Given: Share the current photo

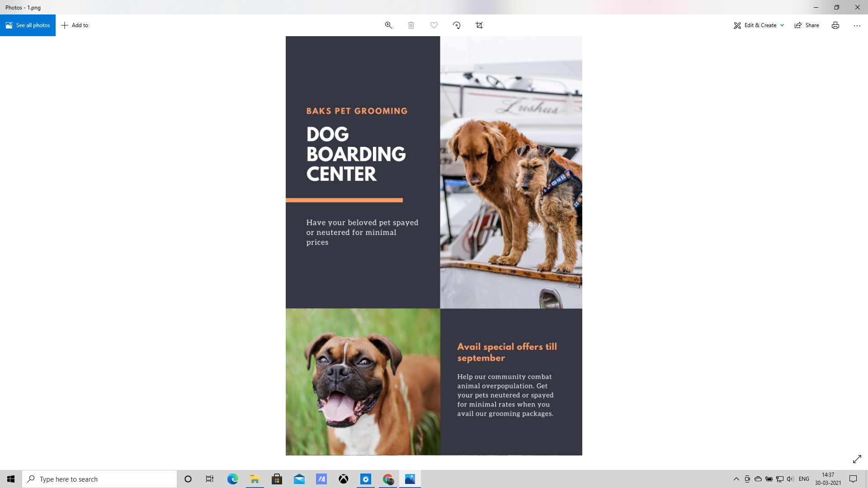Looking at the screenshot, I should click(807, 25).
